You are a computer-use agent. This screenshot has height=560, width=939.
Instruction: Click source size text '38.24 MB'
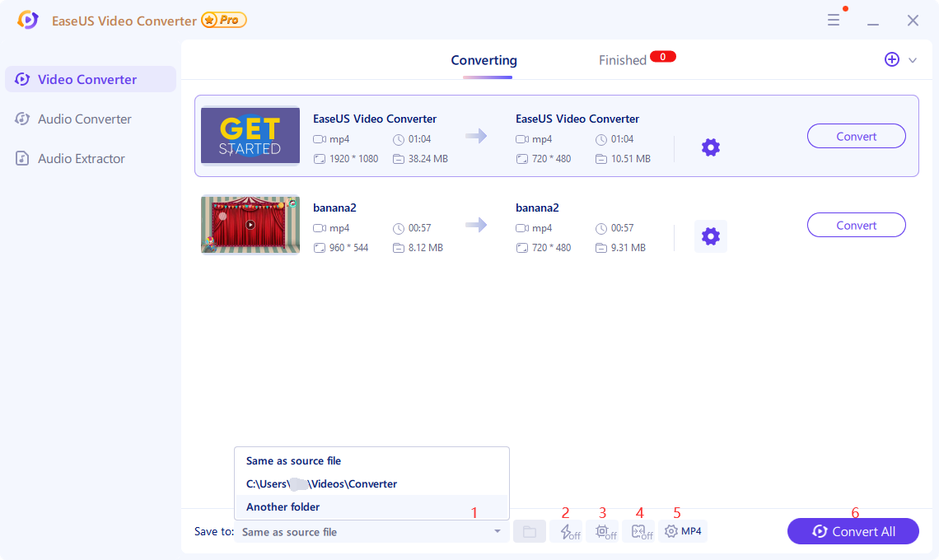click(428, 159)
